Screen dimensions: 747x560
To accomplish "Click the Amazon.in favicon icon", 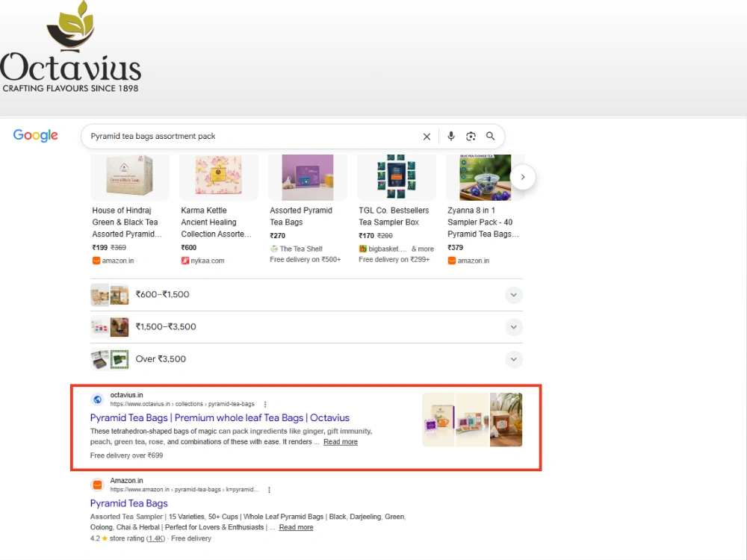I will 97,485.
